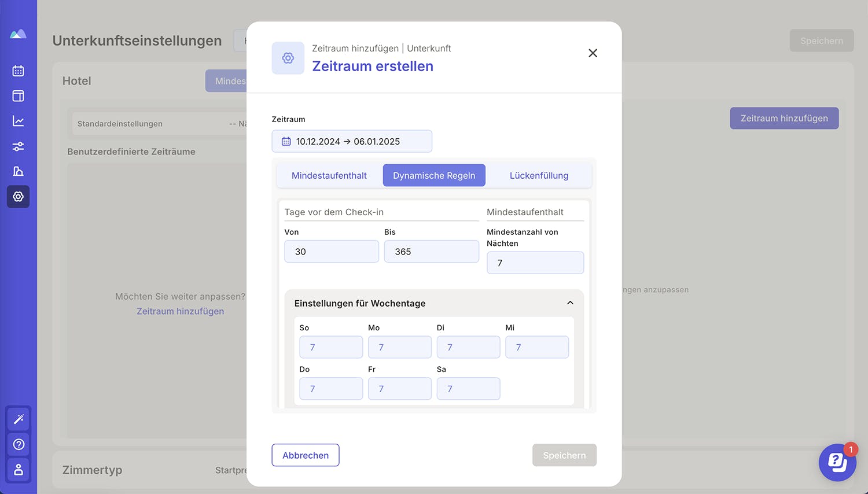Click calendar icon in Zeitraum date field
The image size is (868, 494).
coord(286,141)
